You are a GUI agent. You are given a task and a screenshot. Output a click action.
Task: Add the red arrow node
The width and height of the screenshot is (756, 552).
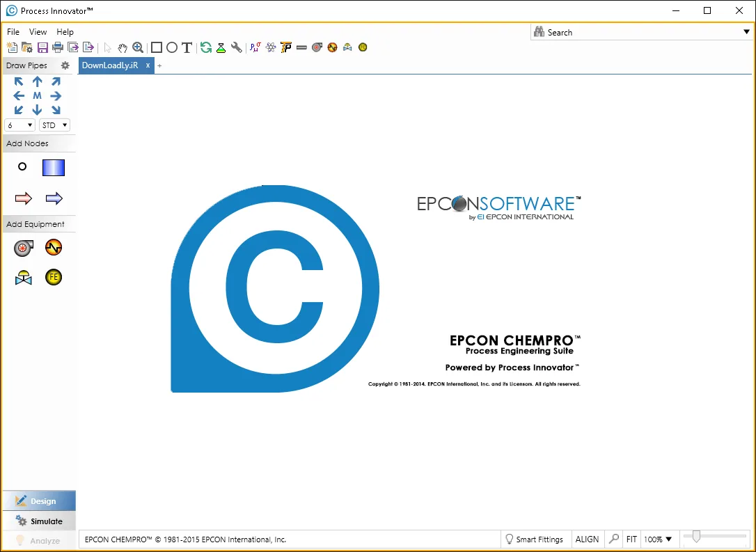click(x=23, y=198)
